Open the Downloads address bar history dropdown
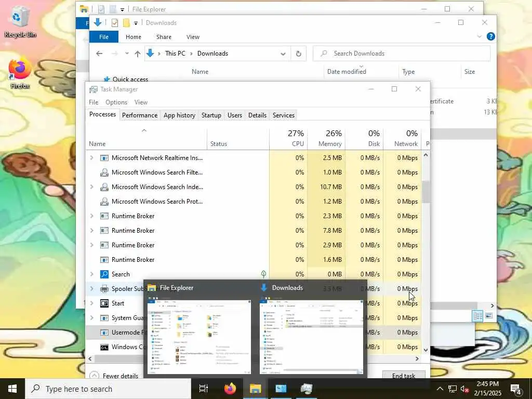532x399 pixels. pyautogui.click(x=283, y=54)
